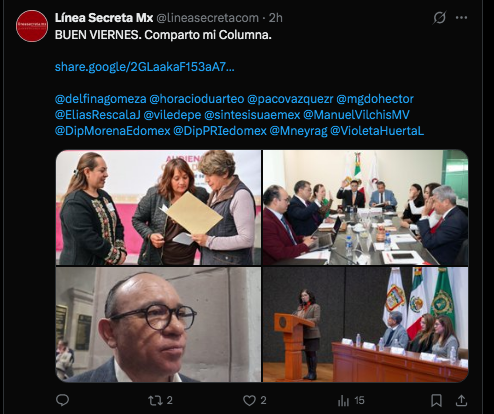
Task: Open Línea Secreta Mx profile avatar
Action: [32, 26]
